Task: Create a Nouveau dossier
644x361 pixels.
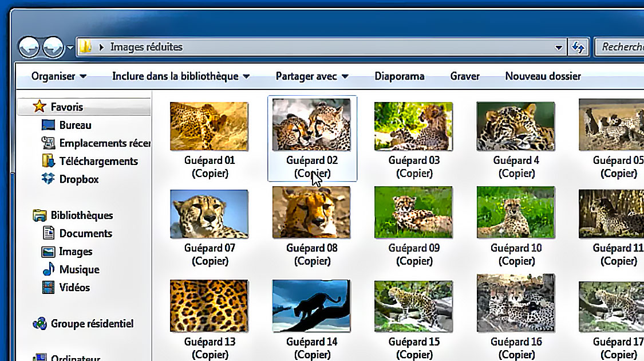Action: pyautogui.click(x=543, y=76)
